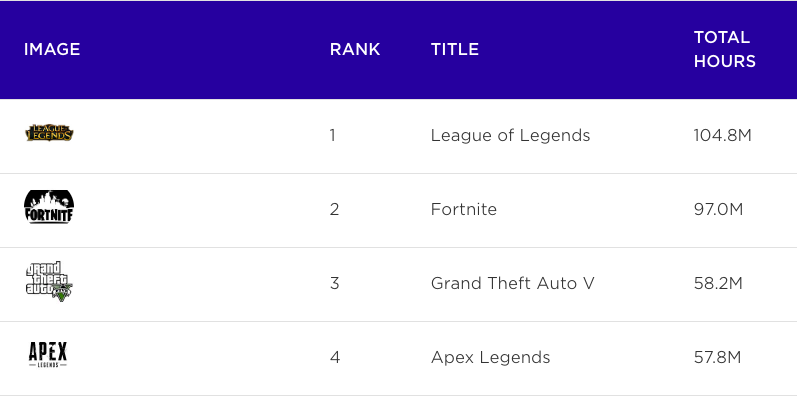Viewport: 797px width, 397px height.
Task: Click the Apex Legends logo image
Action: [x=48, y=355]
